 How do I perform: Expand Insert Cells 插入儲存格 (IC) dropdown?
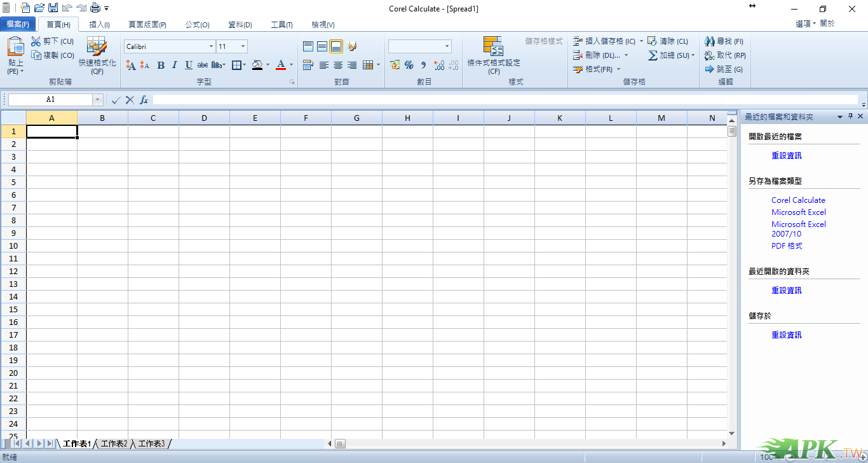point(641,41)
